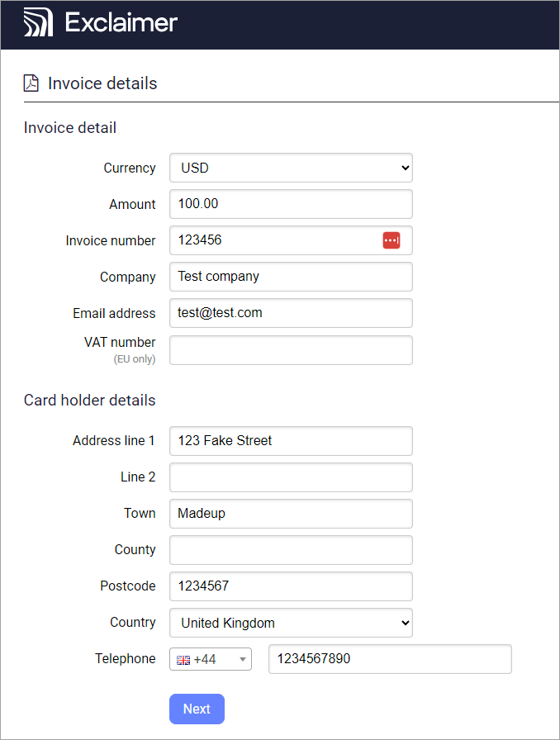This screenshot has height=740, width=560.
Task: Click the empty Line 2 field
Action: [291, 477]
